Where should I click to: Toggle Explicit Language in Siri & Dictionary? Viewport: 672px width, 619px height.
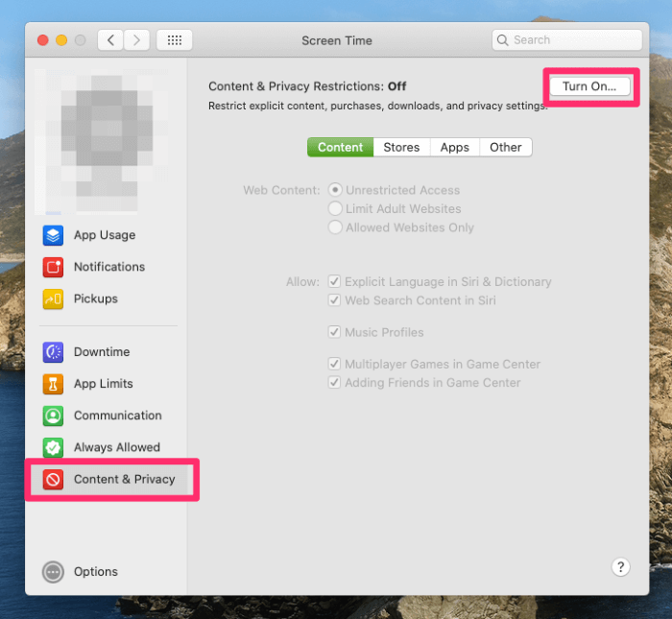[335, 282]
